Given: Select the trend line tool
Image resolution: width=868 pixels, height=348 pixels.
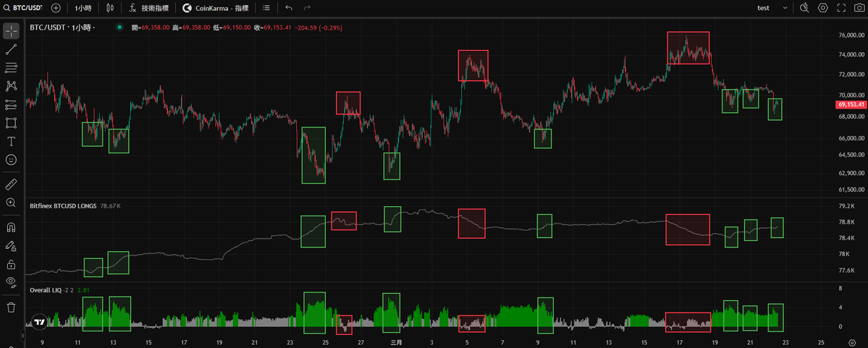Looking at the screenshot, I should (x=11, y=49).
